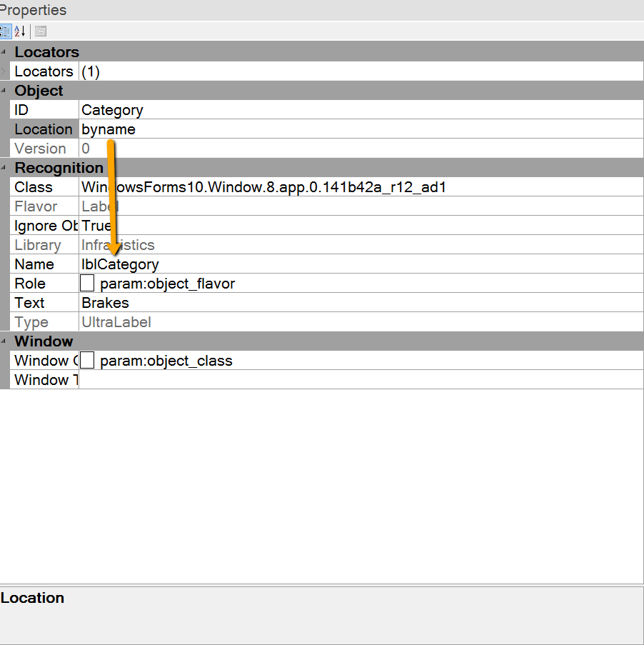Click the Text value Brakes
Viewport: 644px width, 645px height.
pyautogui.click(x=105, y=303)
